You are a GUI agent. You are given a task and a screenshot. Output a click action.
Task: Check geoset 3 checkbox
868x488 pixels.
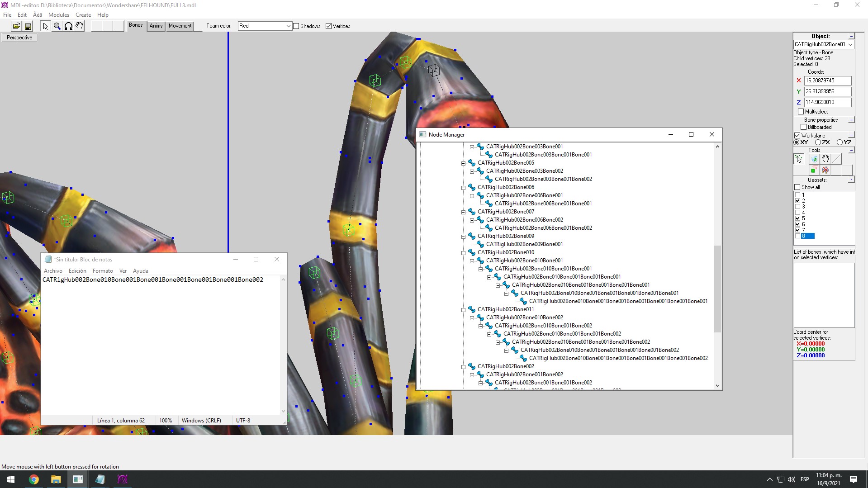[798, 207]
